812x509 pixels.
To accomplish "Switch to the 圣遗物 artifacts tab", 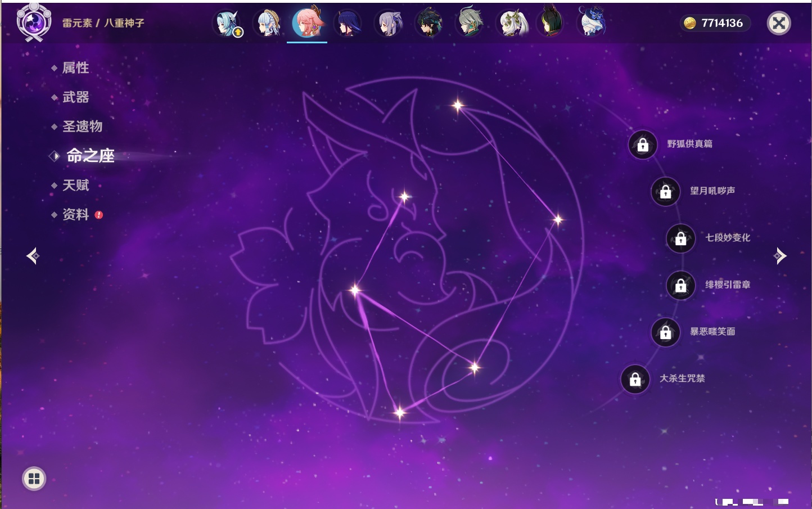I will pyautogui.click(x=82, y=127).
